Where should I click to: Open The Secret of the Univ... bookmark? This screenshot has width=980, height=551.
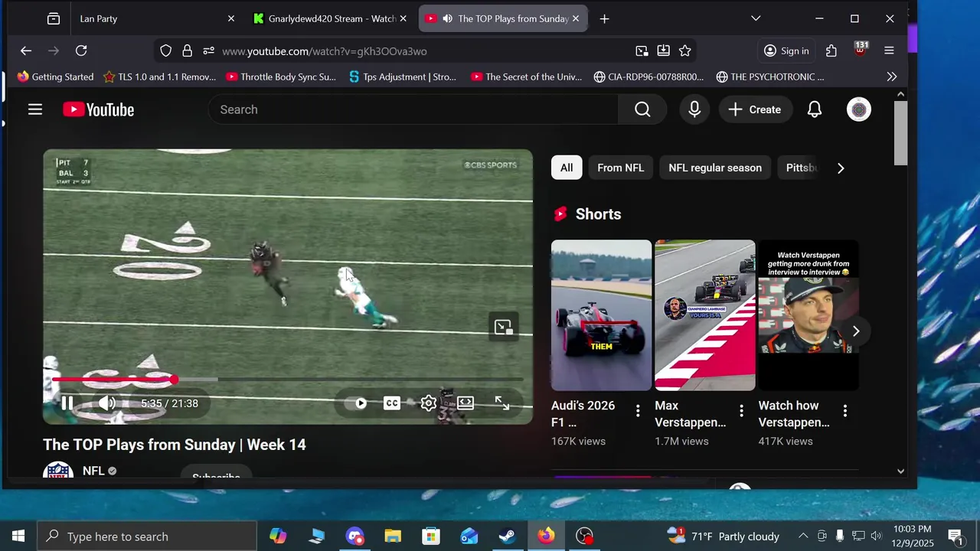(x=526, y=77)
